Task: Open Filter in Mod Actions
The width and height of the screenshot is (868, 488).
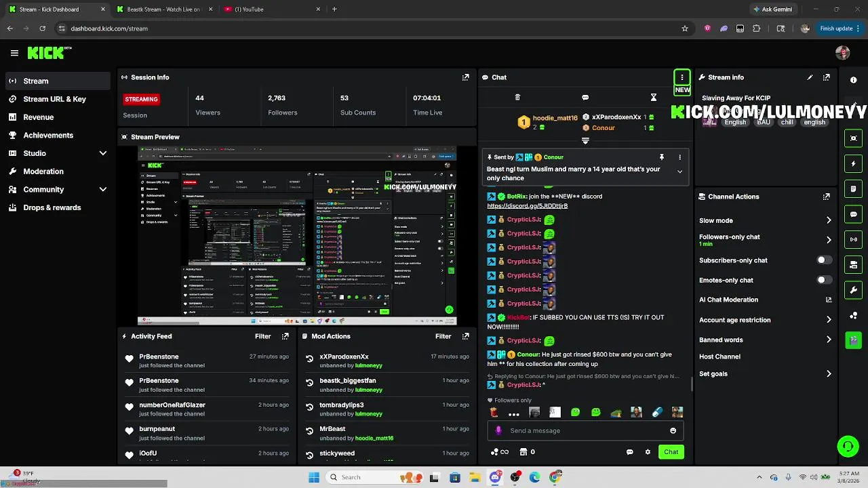Action: [443, 336]
